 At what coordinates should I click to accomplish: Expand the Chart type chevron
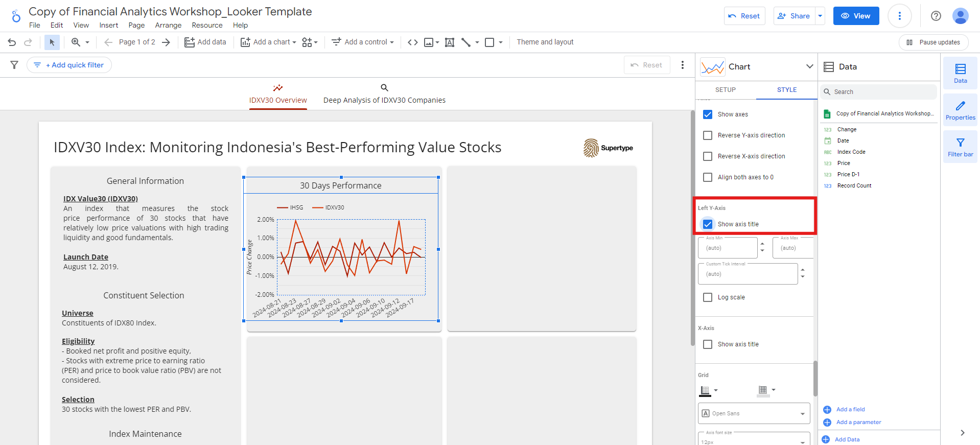(809, 66)
